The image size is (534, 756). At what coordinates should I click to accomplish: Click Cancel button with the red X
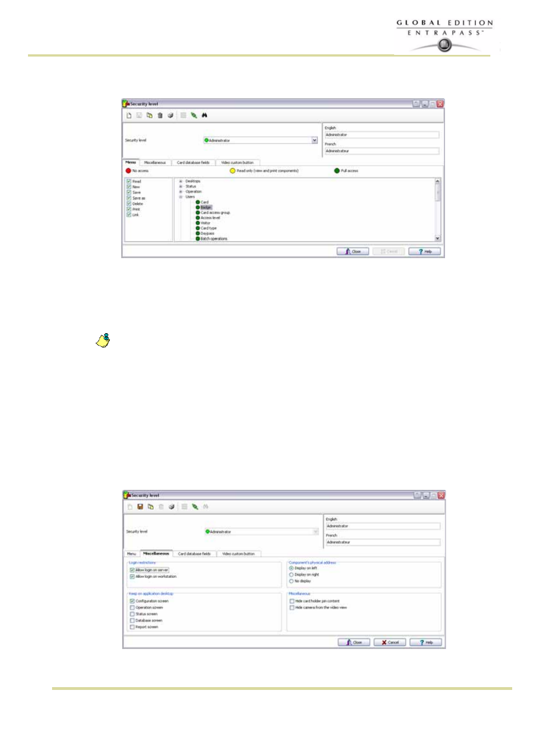pyautogui.click(x=390, y=642)
